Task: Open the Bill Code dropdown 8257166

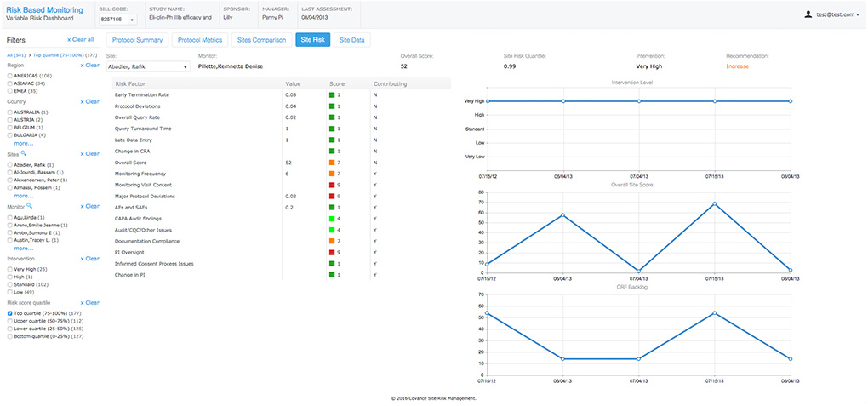Action: tap(118, 20)
